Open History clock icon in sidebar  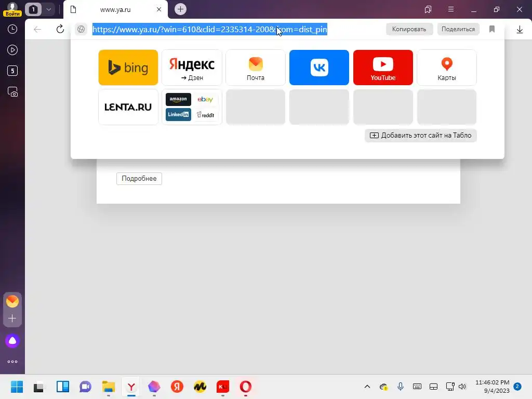(12, 29)
